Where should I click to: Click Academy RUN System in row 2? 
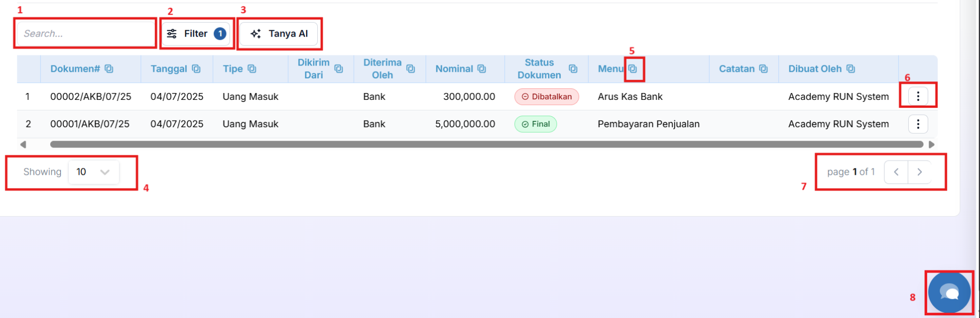pyautogui.click(x=838, y=124)
